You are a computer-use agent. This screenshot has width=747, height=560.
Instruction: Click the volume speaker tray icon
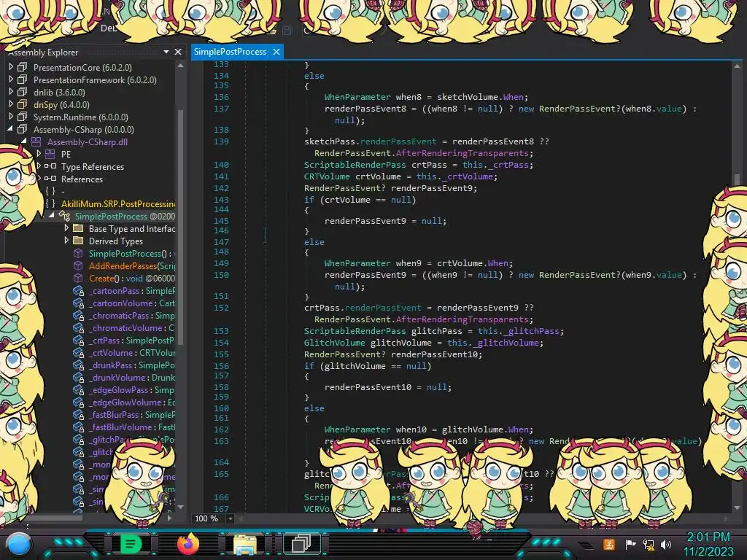666,544
